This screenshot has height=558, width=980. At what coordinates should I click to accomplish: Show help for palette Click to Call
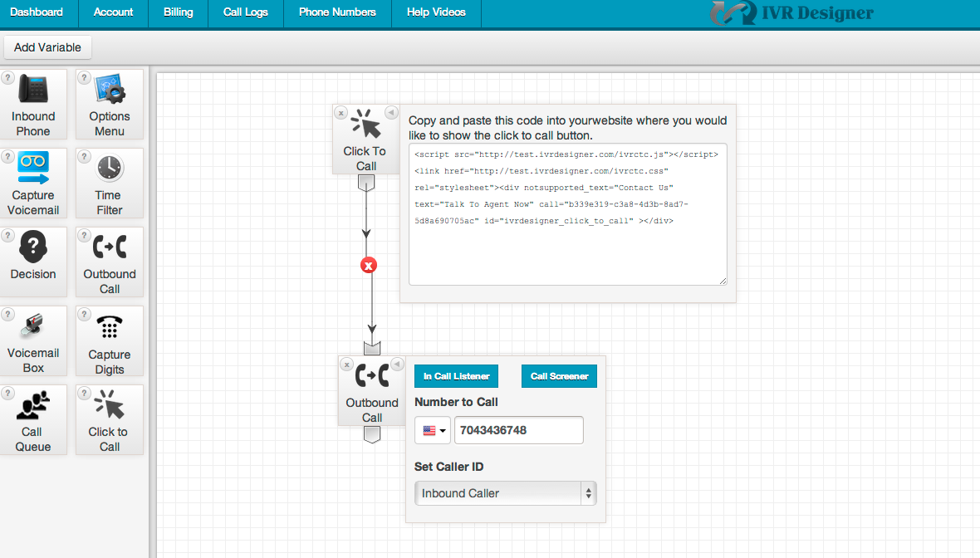(84, 393)
